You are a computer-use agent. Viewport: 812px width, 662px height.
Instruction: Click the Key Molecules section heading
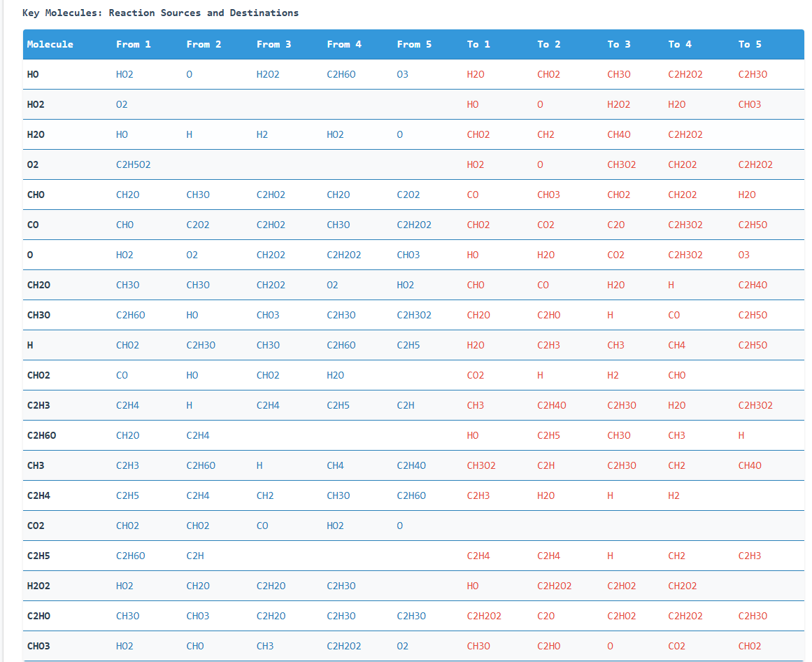tap(160, 13)
